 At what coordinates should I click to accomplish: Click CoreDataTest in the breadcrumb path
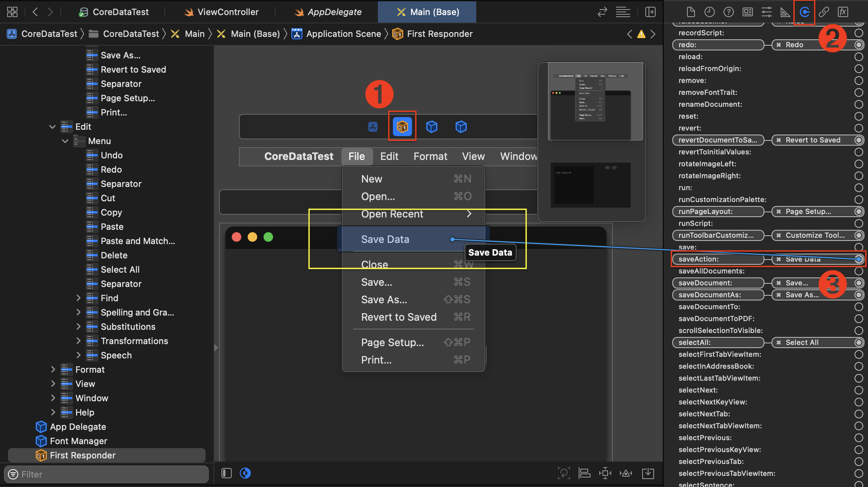pyautogui.click(x=49, y=34)
